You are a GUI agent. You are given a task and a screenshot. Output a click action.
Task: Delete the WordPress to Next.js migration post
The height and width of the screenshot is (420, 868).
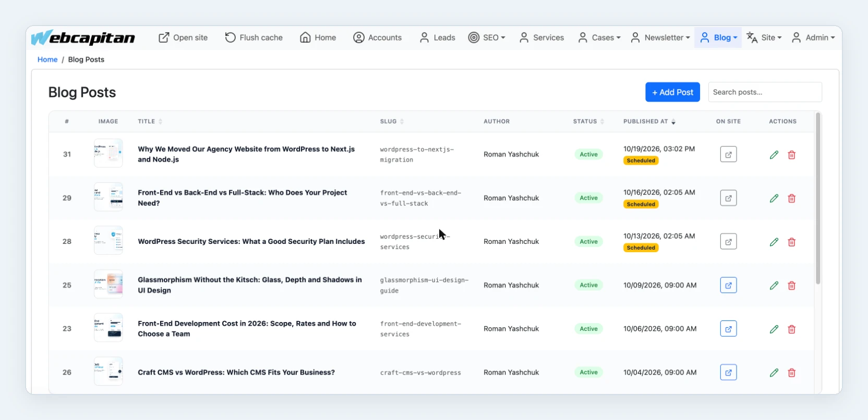point(792,155)
